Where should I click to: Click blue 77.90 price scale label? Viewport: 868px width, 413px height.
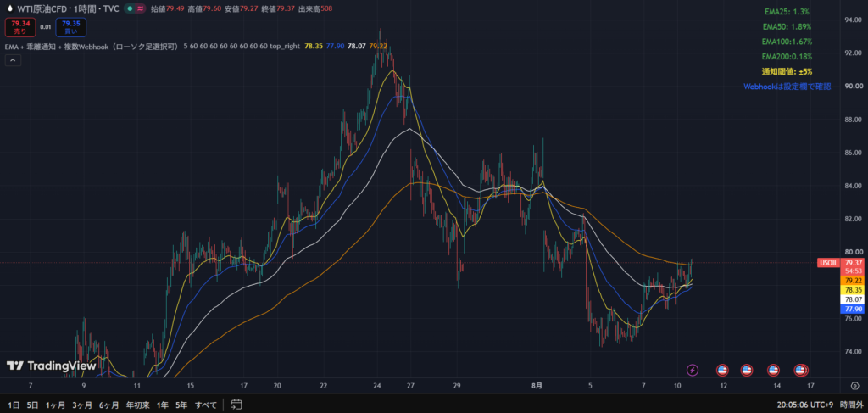tap(852, 309)
